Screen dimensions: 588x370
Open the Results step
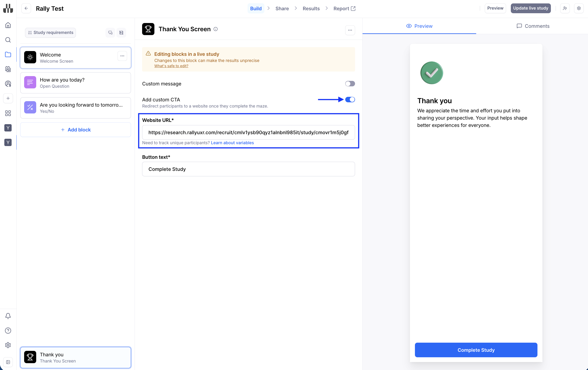pos(311,9)
